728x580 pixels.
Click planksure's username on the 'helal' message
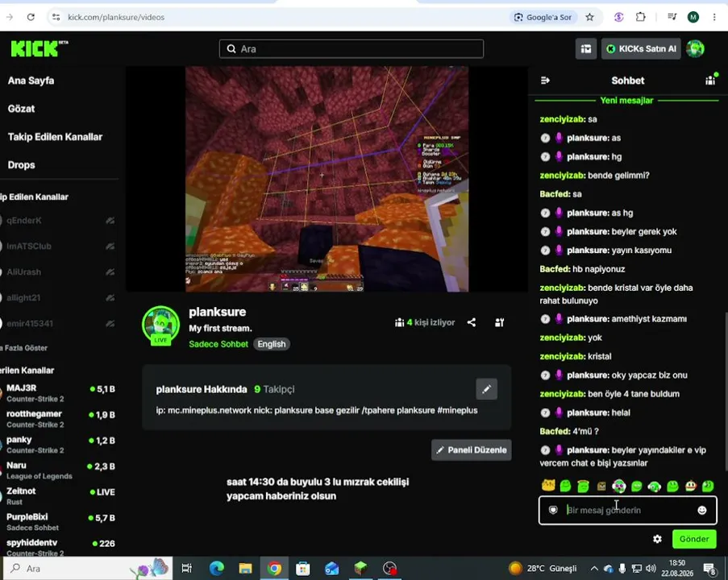[x=588, y=413]
